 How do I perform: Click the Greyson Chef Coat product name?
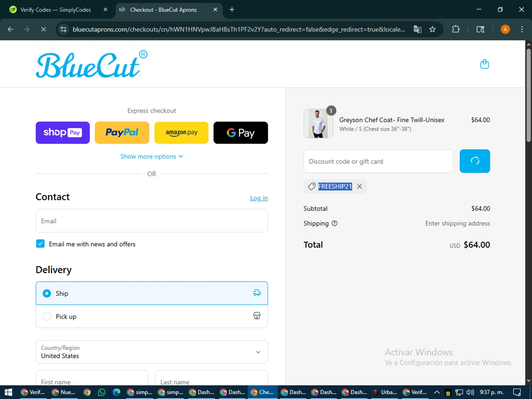(392, 120)
